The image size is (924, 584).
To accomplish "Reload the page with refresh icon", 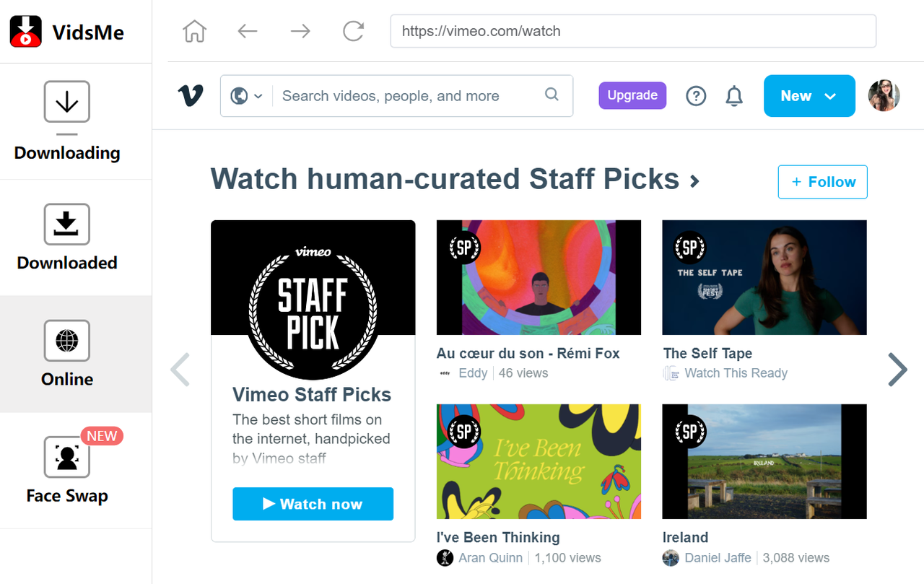I will click(x=353, y=31).
